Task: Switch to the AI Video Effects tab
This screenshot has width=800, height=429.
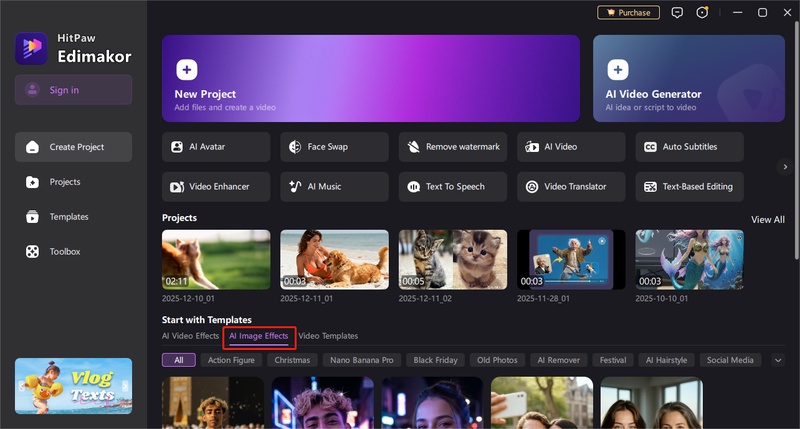Action: [x=190, y=336]
